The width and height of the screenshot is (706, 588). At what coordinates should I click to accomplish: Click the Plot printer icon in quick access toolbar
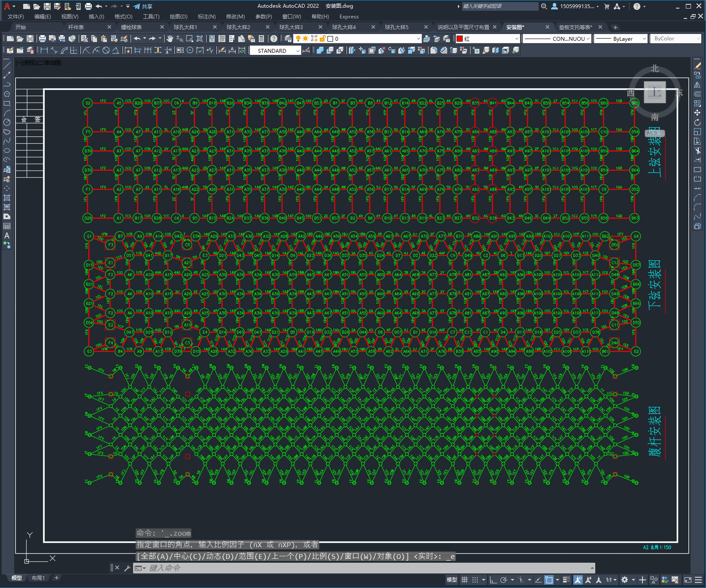[88, 6]
